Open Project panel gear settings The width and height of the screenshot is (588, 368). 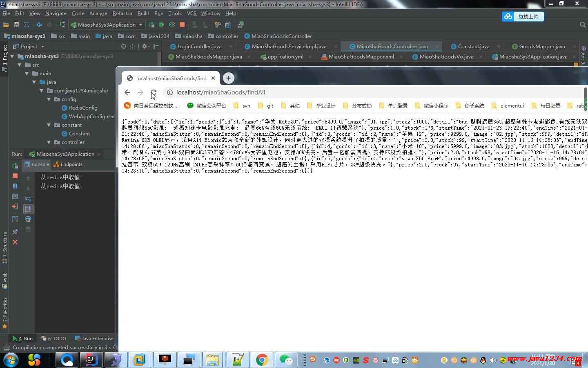(145, 46)
